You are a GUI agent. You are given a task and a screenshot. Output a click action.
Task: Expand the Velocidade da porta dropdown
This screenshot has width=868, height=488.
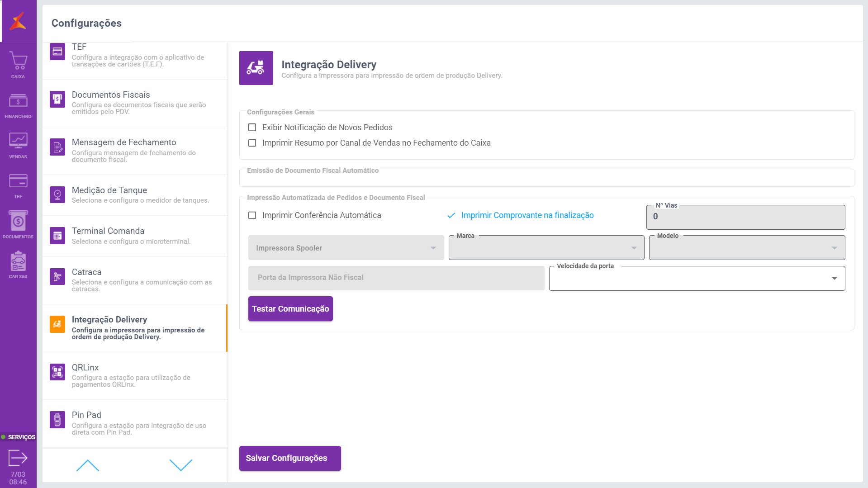click(x=697, y=278)
